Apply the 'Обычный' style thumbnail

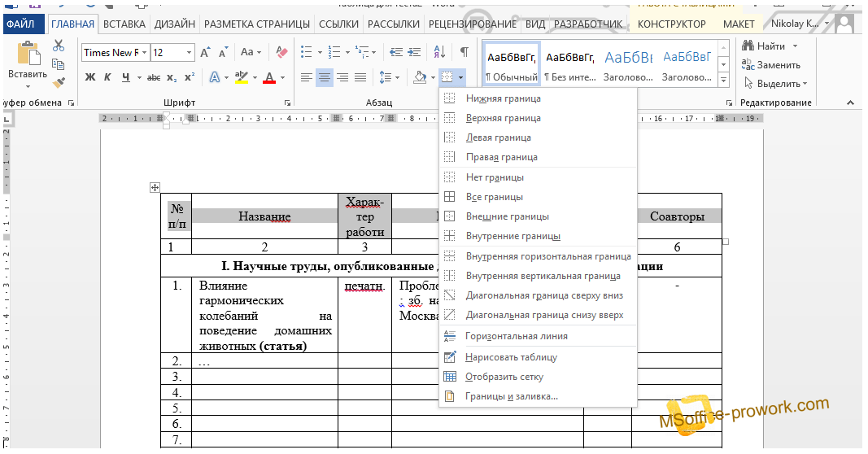[x=512, y=65]
